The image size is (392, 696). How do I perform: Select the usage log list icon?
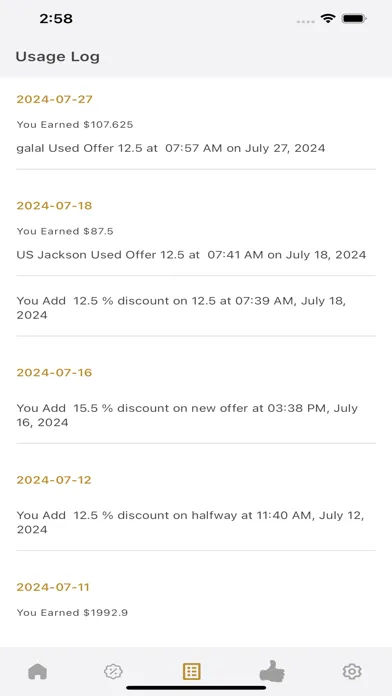coord(192,671)
